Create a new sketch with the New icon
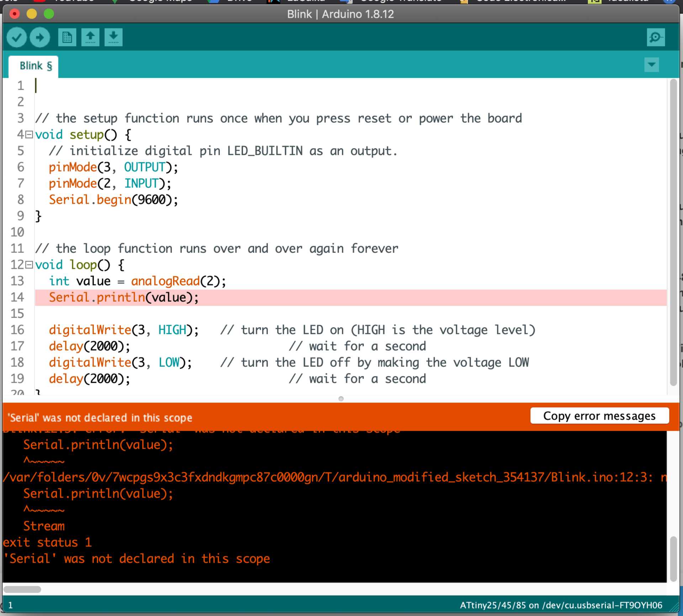683x616 pixels. tap(67, 37)
